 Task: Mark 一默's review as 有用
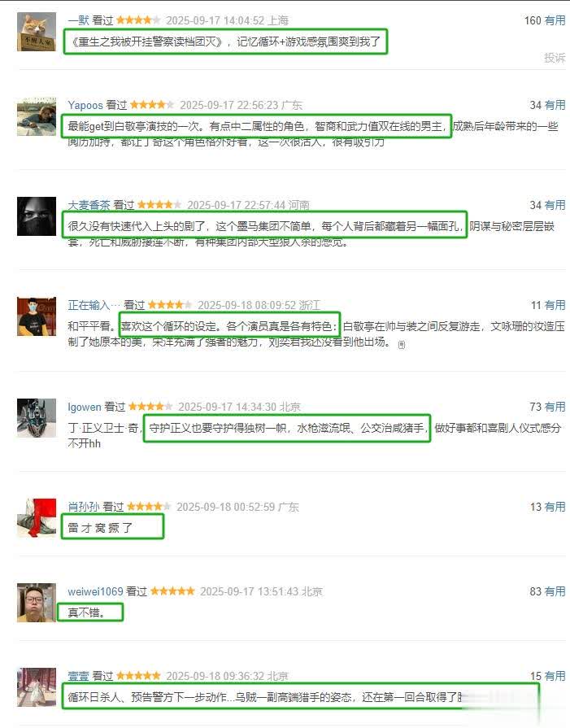point(555,20)
